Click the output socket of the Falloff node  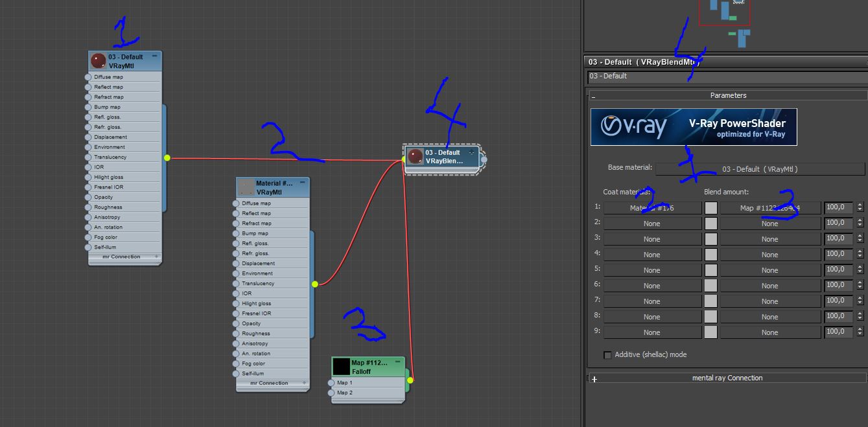(410, 380)
